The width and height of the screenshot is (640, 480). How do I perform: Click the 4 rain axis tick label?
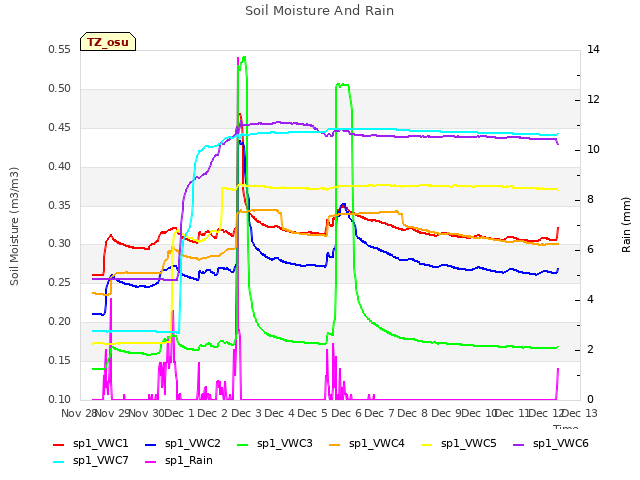tap(590, 300)
